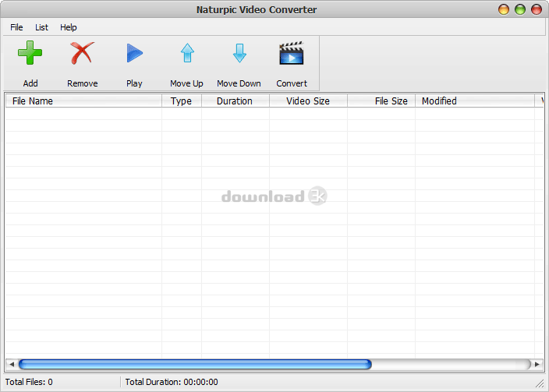Click the Video Size column header
This screenshot has height=392, width=549.
tap(308, 101)
